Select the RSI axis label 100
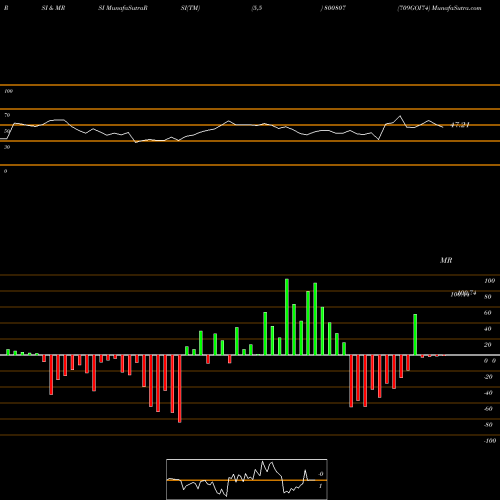Screen dimensions: 500x500 pos(8,91)
